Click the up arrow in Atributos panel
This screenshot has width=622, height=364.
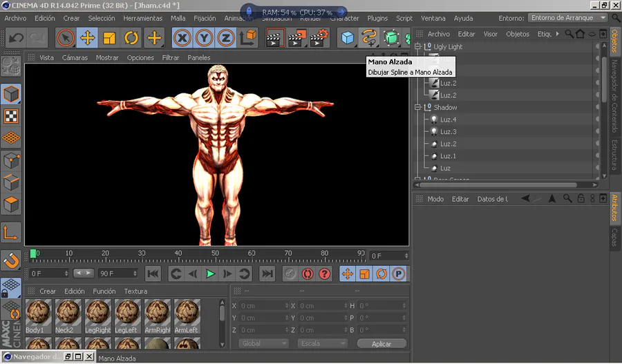552,199
